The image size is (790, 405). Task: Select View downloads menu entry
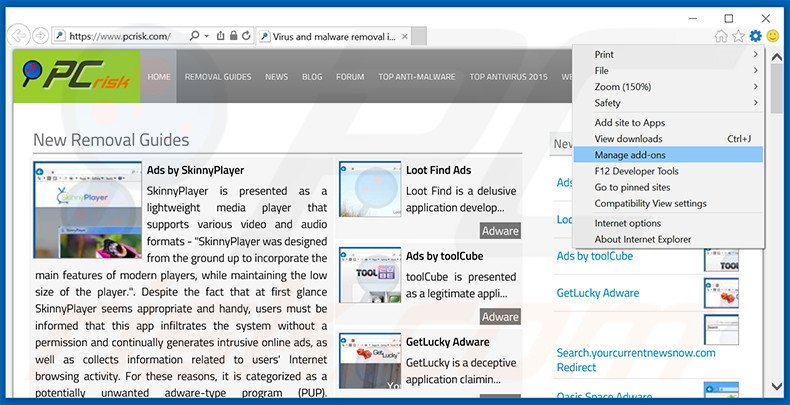click(x=668, y=139)
